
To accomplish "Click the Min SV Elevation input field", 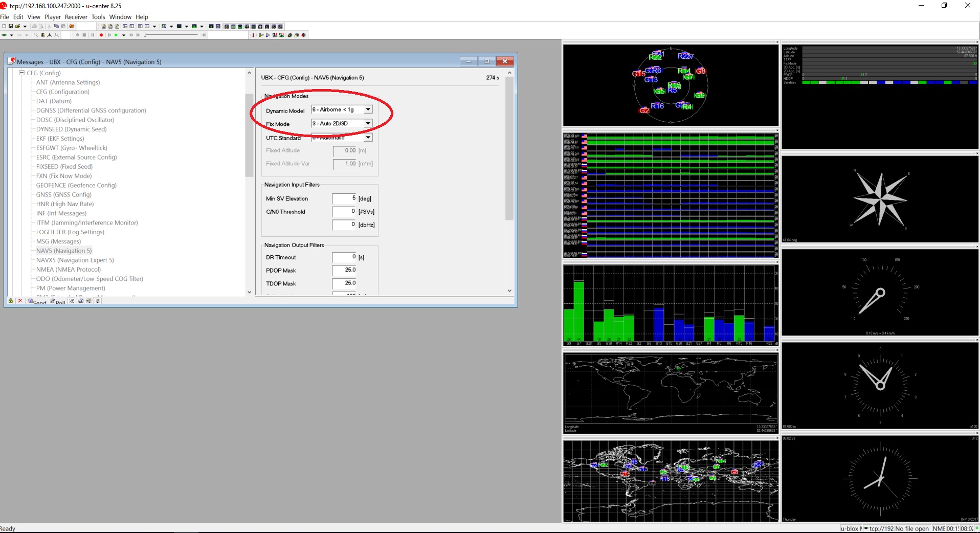I will pos(344,198).
